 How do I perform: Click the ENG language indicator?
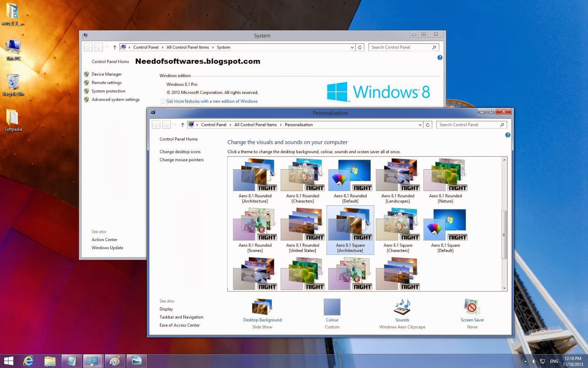[554, 361]
